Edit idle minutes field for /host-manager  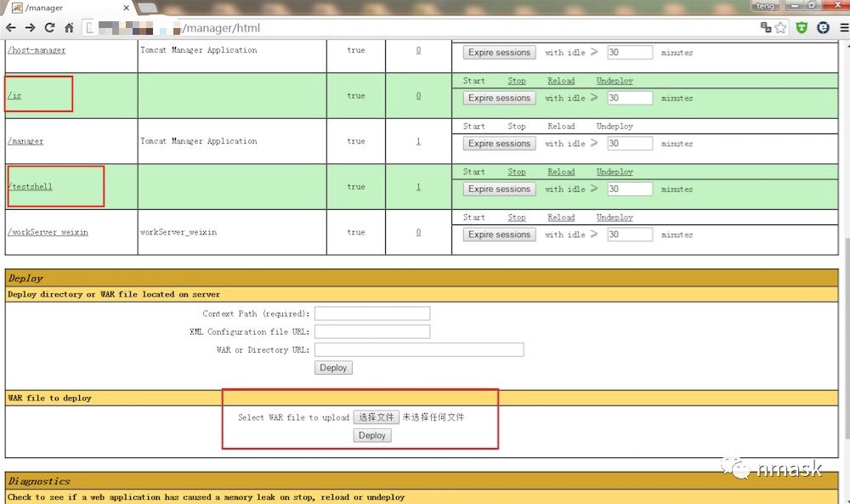click(x=630, y=53)
